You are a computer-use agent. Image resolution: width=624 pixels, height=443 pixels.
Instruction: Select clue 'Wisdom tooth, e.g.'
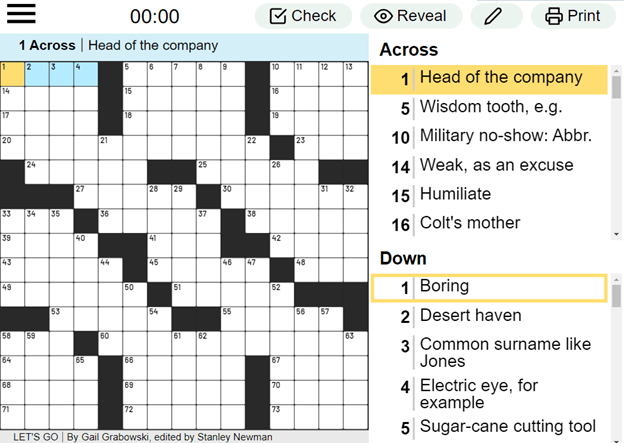[x=491, y=107]
